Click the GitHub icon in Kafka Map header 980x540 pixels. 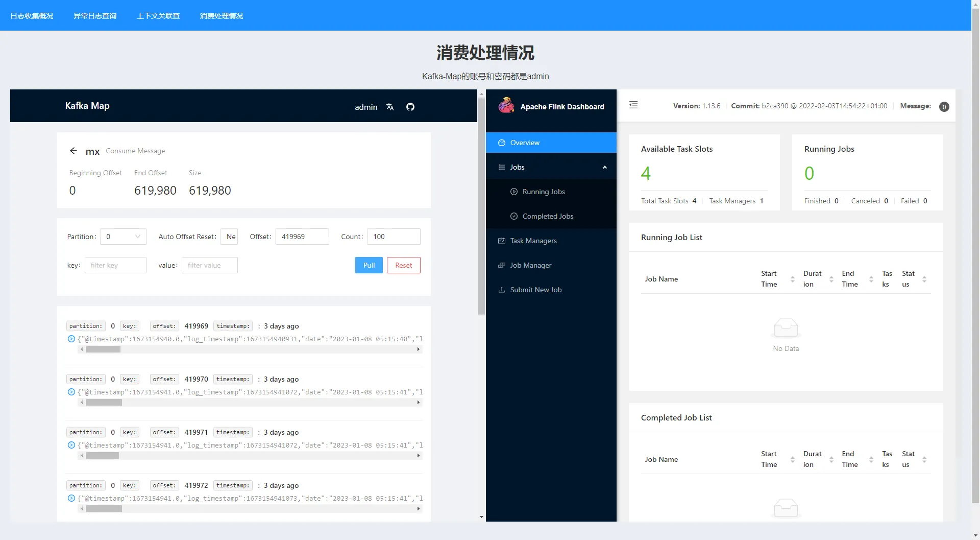[410, 107]
